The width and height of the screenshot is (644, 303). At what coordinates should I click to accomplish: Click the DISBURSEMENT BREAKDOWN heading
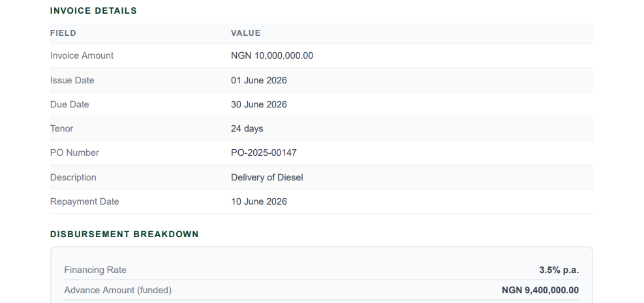pyautogui.click(x=125, y=235)
